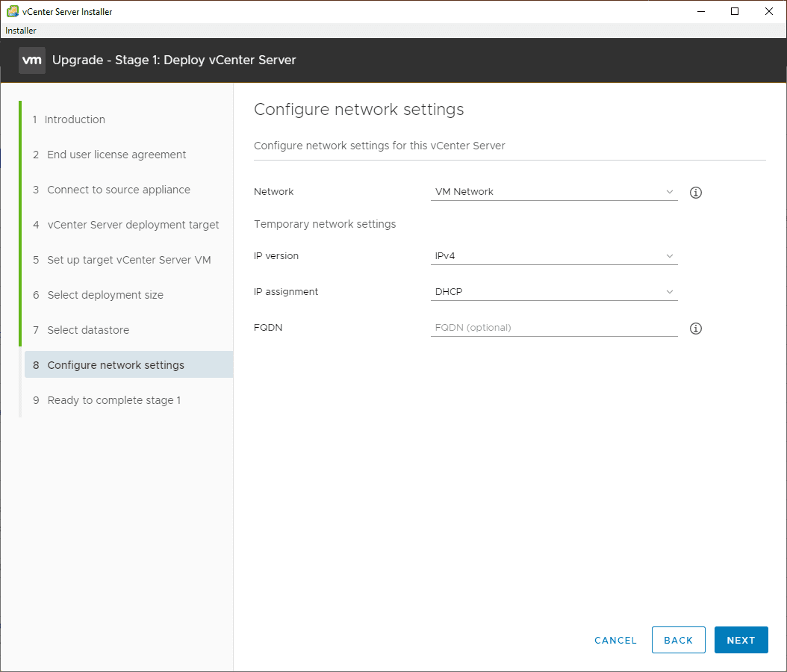Image resolution: width=787 pixels, height=672 pixels.
Task: Cancel the upgrade wizard
Action: [x=615, y=640]
